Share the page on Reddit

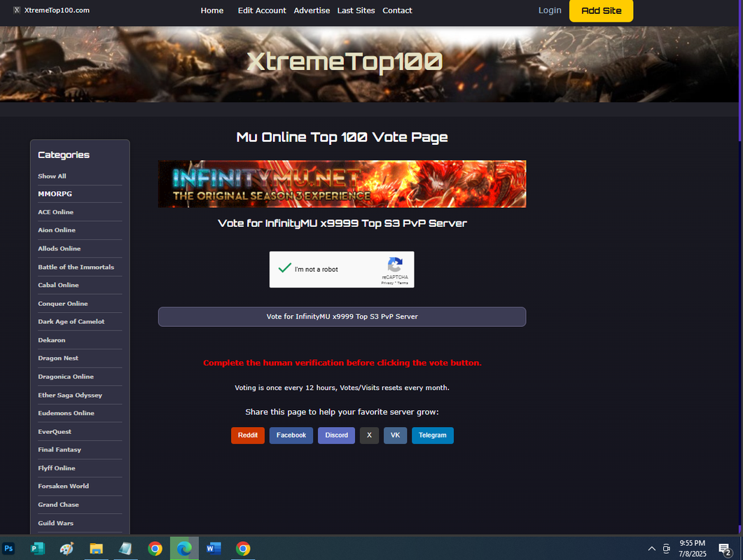pos(248,435)
